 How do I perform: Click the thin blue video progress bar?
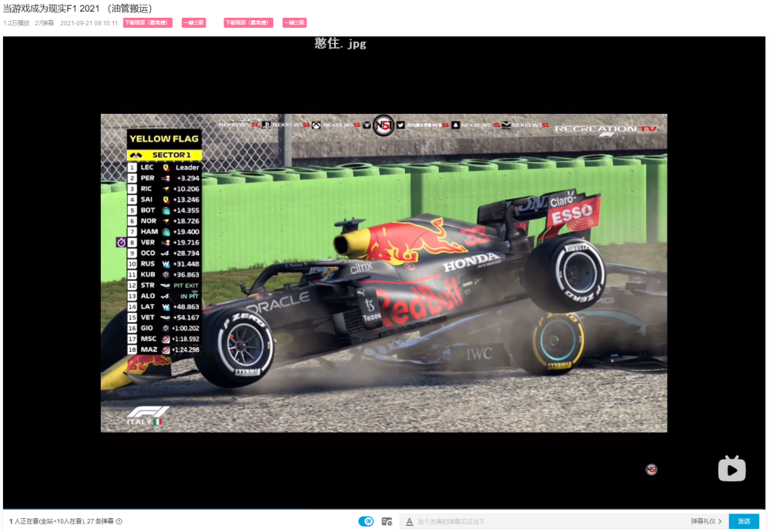[384, 509]
